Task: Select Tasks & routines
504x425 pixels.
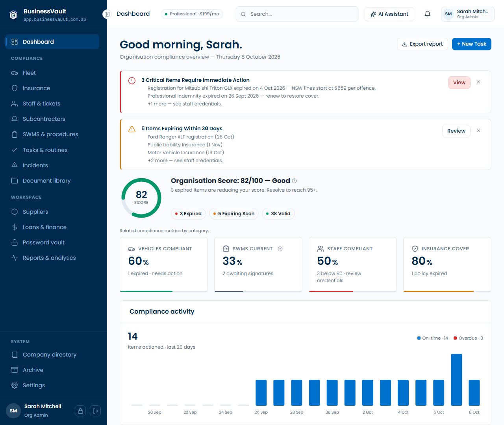Action: click(x=52, y=150)
